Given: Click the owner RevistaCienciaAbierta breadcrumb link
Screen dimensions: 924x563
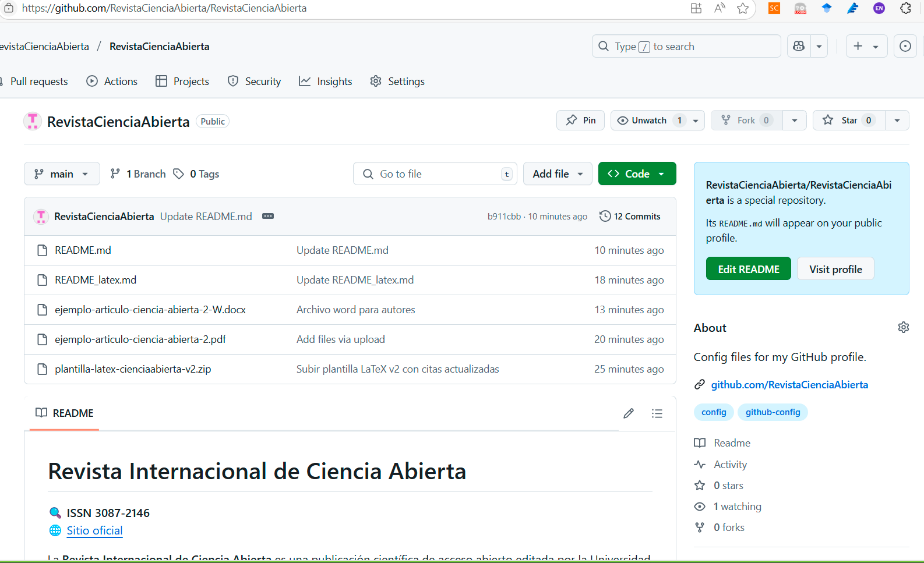Looking at the screenshot, I should pos(44,46).
